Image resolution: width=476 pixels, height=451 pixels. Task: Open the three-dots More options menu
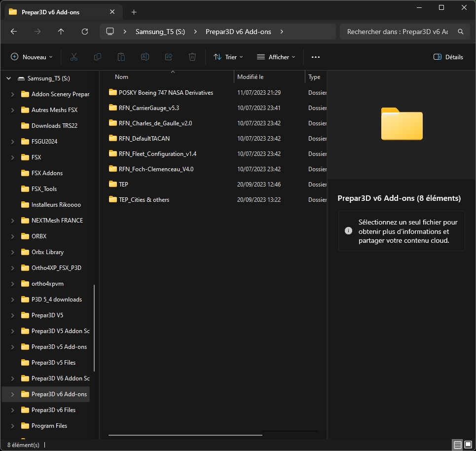316,57
